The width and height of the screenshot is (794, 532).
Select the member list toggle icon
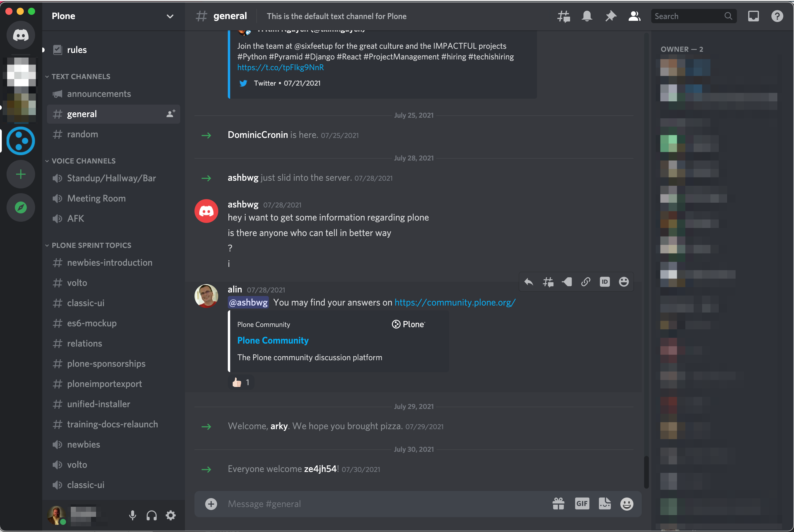(x=634, y=16)
